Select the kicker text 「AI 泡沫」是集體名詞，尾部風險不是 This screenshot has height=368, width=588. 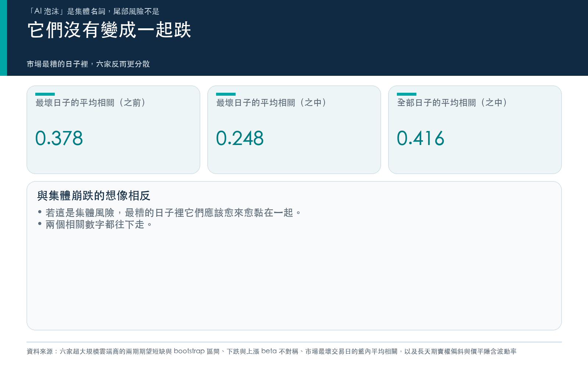93,11
